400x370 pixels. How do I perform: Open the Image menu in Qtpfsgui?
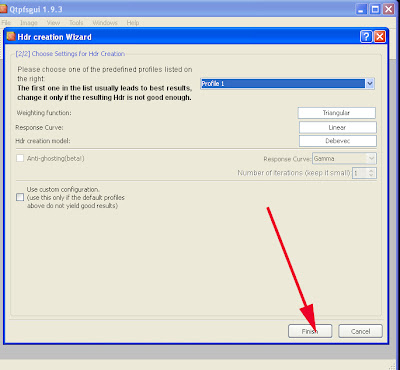pos(29,23)
